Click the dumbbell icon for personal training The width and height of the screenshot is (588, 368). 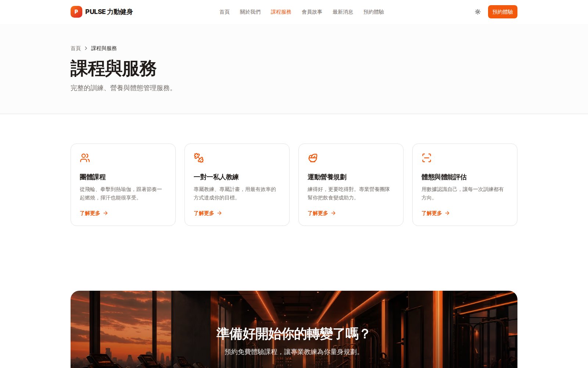199,158
